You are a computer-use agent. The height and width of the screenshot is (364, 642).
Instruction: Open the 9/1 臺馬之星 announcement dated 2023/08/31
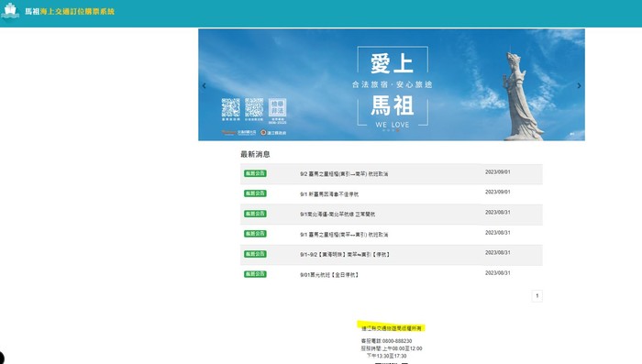[x=344, y=235]
